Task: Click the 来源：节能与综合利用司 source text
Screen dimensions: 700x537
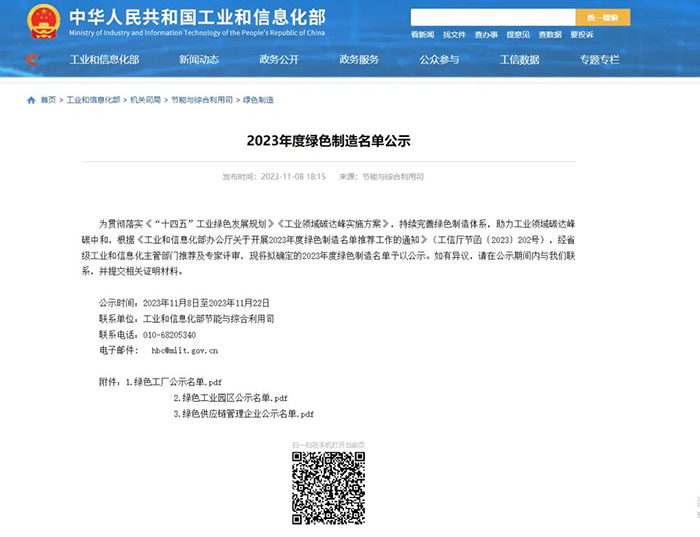Action: (x=382, y=177)
